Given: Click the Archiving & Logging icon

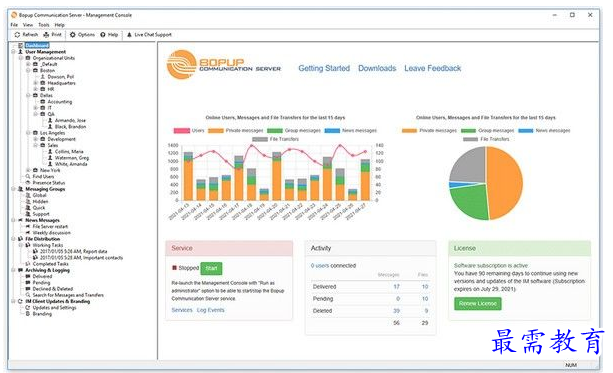Looking at the screenshot, I should pyautogui.click(x=21, y=270).
